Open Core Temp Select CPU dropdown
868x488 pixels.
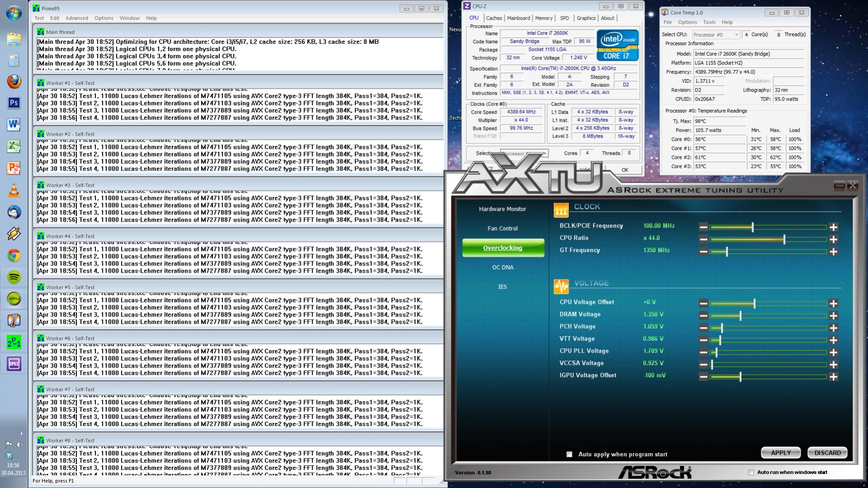tap(716, 34)
